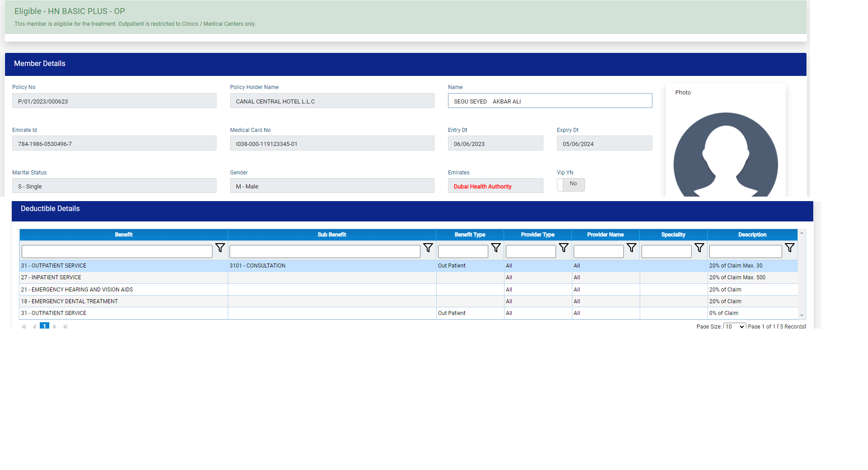This screenshot has width=868, height=470.
Task: Select page 1 in the pager
Action: tap(44, 326)
